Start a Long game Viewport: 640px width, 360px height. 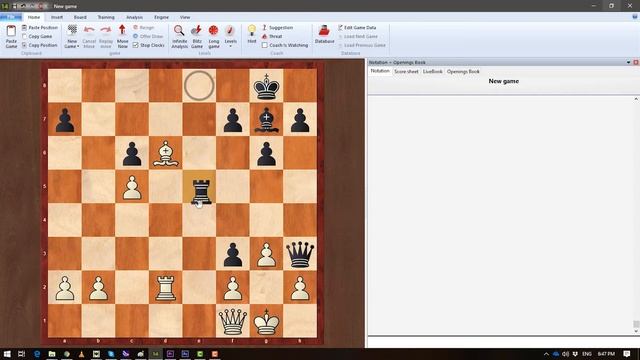[213, 36]
